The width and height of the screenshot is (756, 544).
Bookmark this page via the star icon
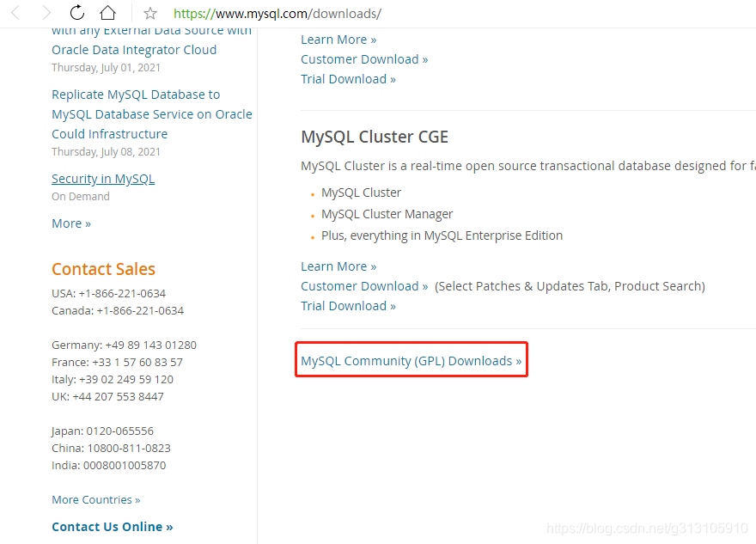tap(149, 13)
